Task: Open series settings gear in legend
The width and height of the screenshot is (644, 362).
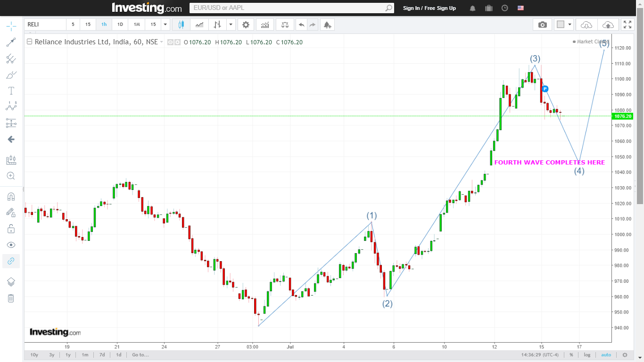Action: tap(178, 42)
